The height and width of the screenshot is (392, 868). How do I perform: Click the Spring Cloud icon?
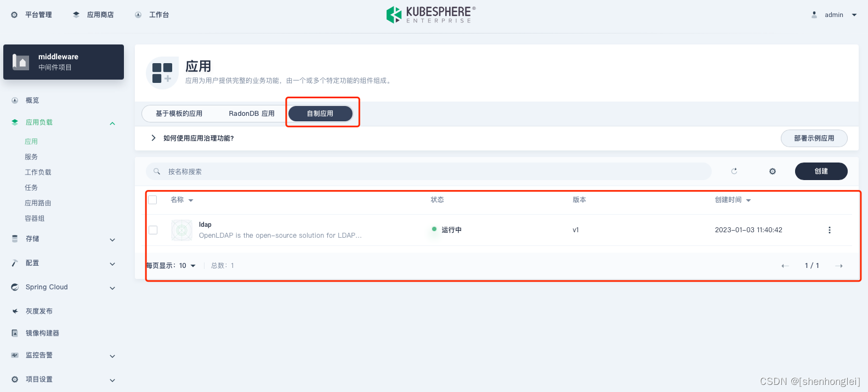point(15,287)
